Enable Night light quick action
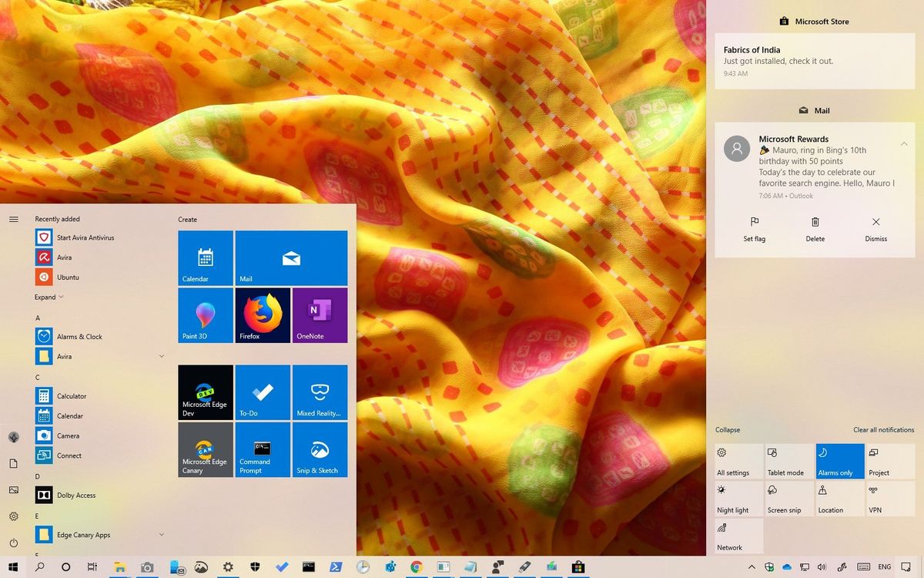This screenshot has height=578, width=924. pos(738,498)
